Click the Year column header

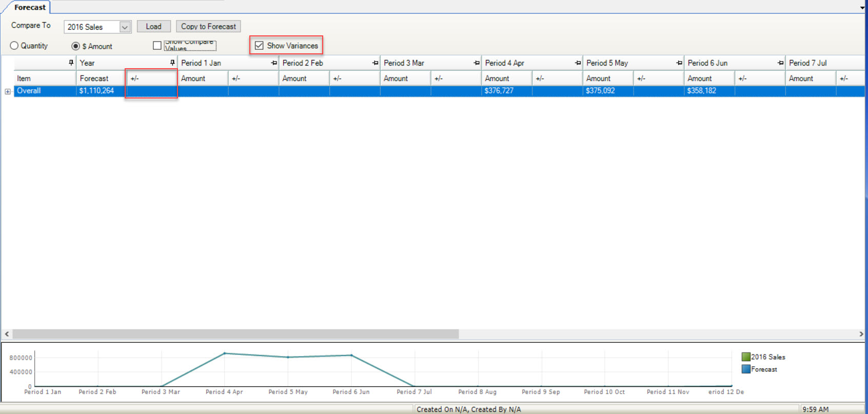tap(127, 63)
